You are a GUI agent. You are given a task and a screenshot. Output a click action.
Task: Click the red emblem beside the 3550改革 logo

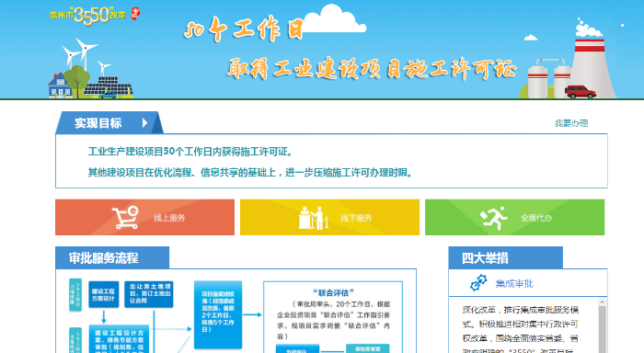pos(135,14)
